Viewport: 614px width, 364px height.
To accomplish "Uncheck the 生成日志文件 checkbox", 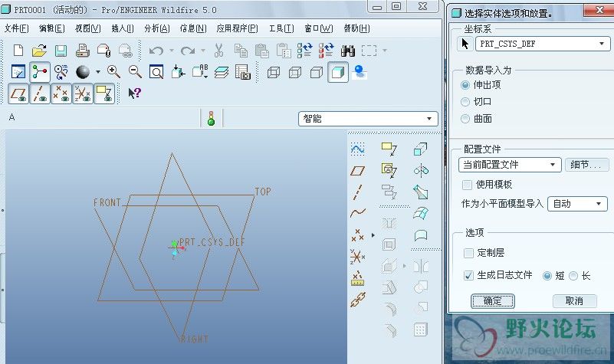I will pos(468,276).
